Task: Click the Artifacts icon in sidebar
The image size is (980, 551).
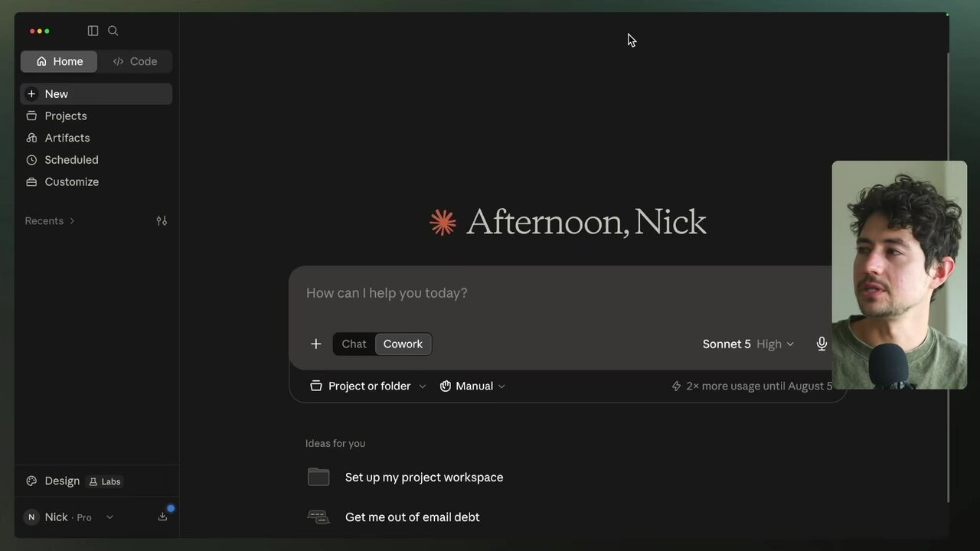Action: click(x=31, y=138)
